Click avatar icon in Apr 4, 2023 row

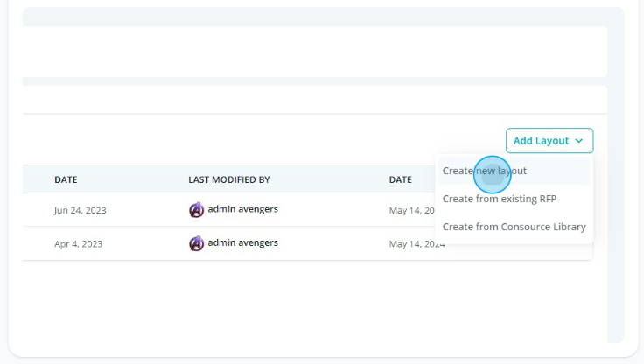click(196, 243)
